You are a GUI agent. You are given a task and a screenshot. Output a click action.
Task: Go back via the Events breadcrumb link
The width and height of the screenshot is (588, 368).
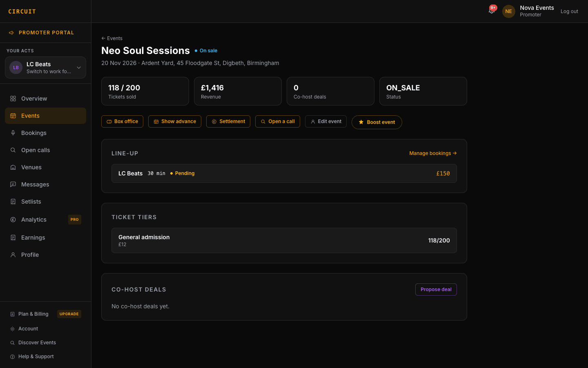pos(112,38)
